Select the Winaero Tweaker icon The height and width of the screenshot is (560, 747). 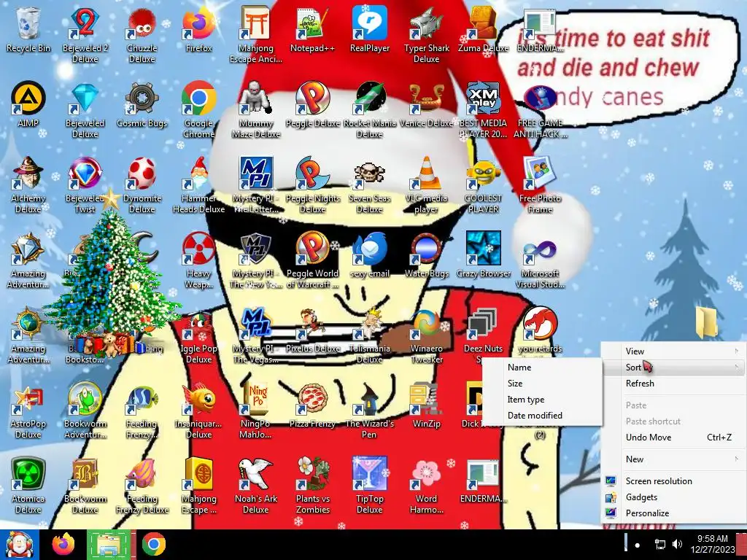click(x=426, y=336)
